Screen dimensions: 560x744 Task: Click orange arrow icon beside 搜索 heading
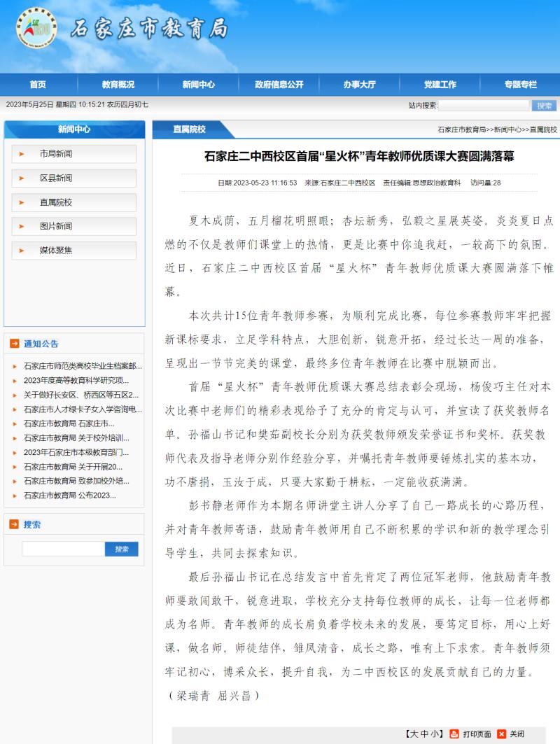(13, 524)
